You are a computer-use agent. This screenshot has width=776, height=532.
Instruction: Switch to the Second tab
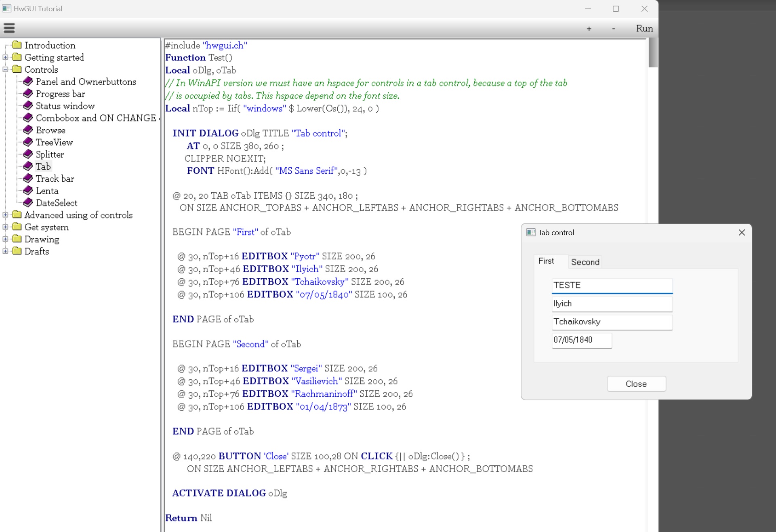[585, 262]
